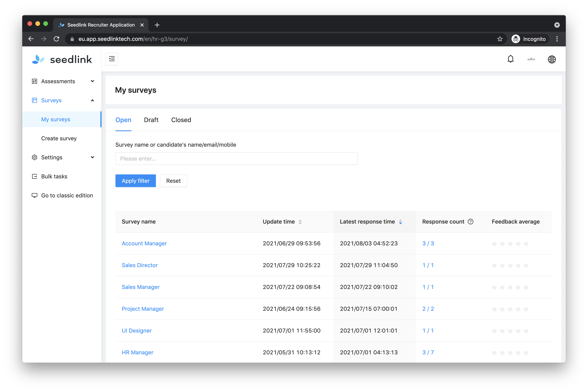
Task: Click the Seedlink logo
Action: 62,59
